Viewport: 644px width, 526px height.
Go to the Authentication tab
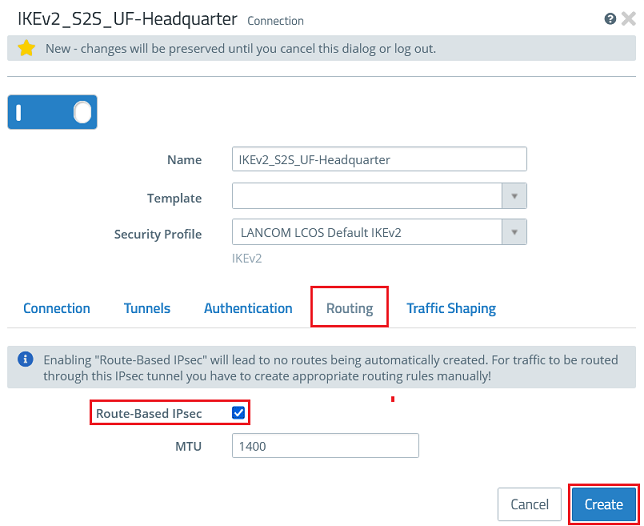248,308
